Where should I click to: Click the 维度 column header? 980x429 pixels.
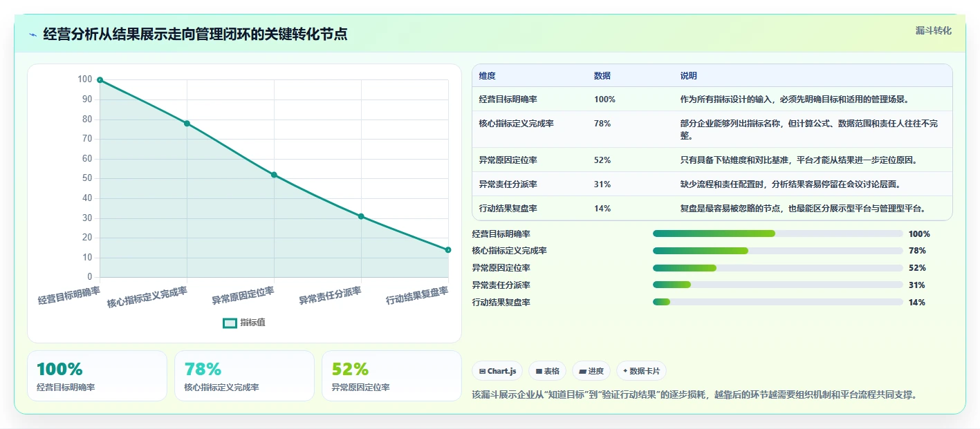point(488,76)
